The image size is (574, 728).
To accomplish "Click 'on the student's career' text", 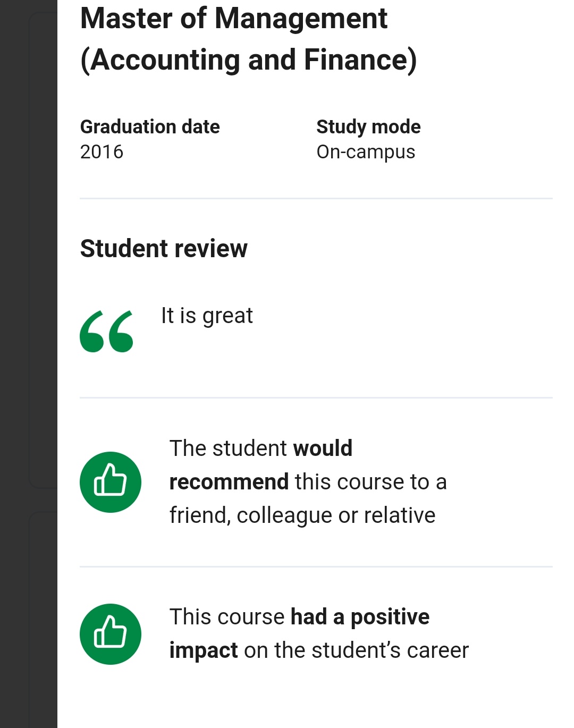I will click(x=356, y=650).
